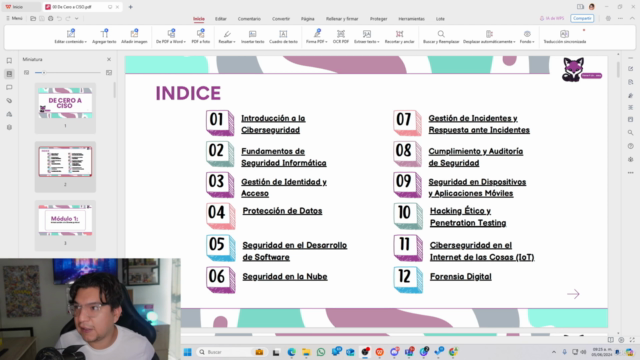Screen dimensions: 640x360
Task: Switch to the Editar tab
Action: click(x=221, y=19)
